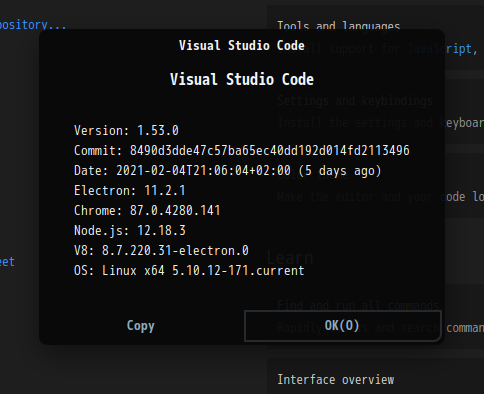
Task: Select the Node.js: 12.18.3 line
Action: (130, 231)
